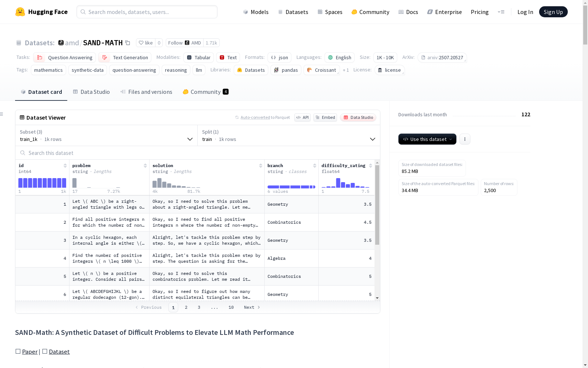Click the amd owner link in the title

tap(72, 43)
